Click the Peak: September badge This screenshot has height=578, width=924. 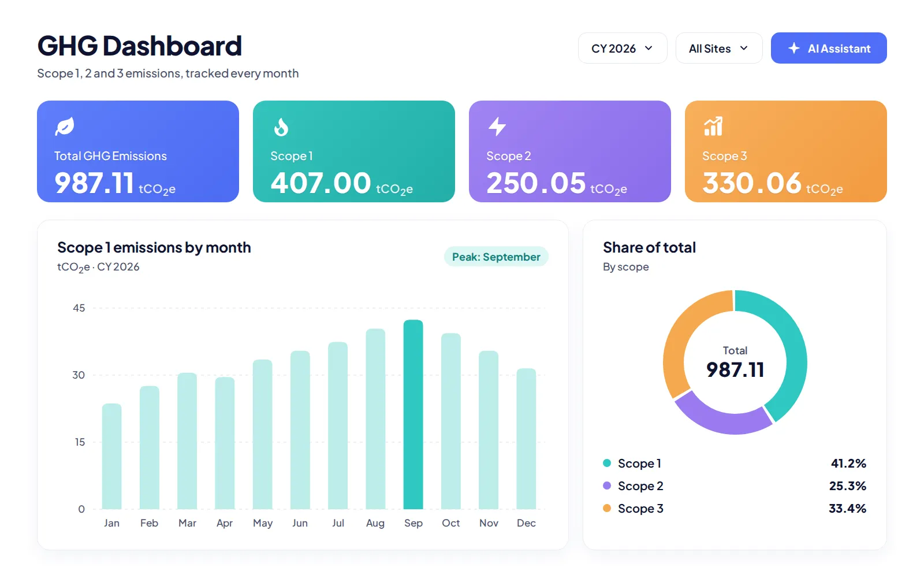[496, 257]
